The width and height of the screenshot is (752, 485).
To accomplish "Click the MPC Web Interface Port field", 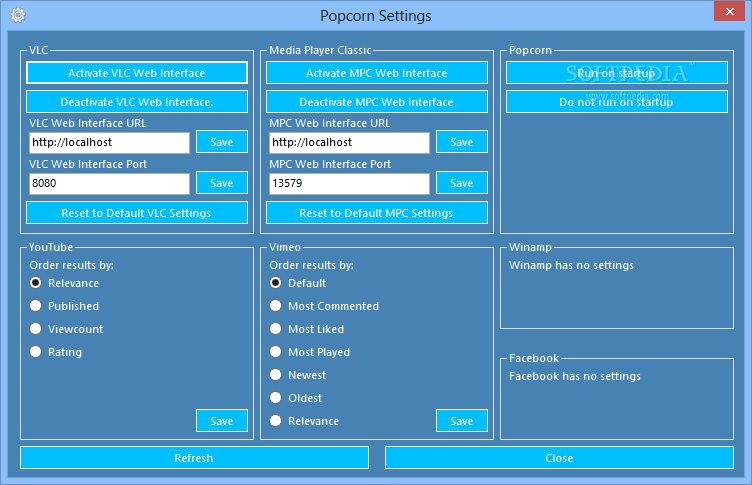I will click(349, 183).
